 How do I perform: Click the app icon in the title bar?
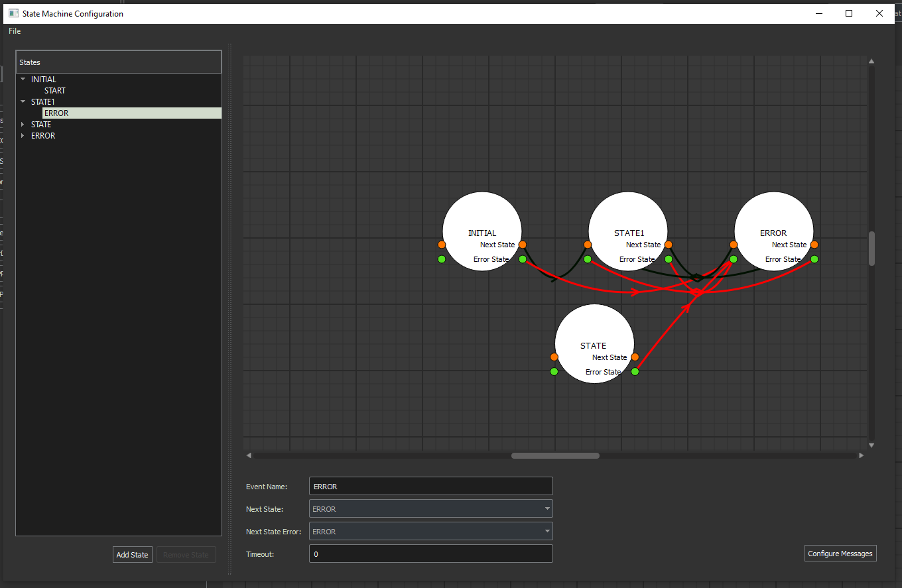point(13,13)
